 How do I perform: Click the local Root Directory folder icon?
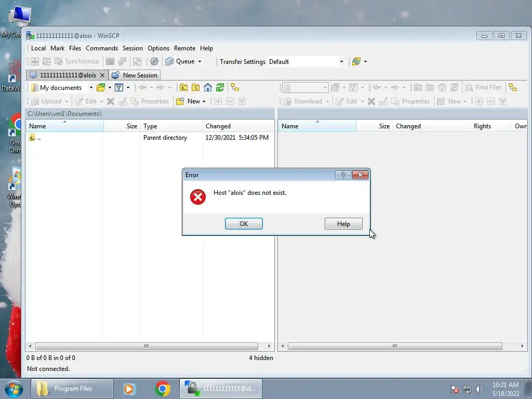point(195,87)
